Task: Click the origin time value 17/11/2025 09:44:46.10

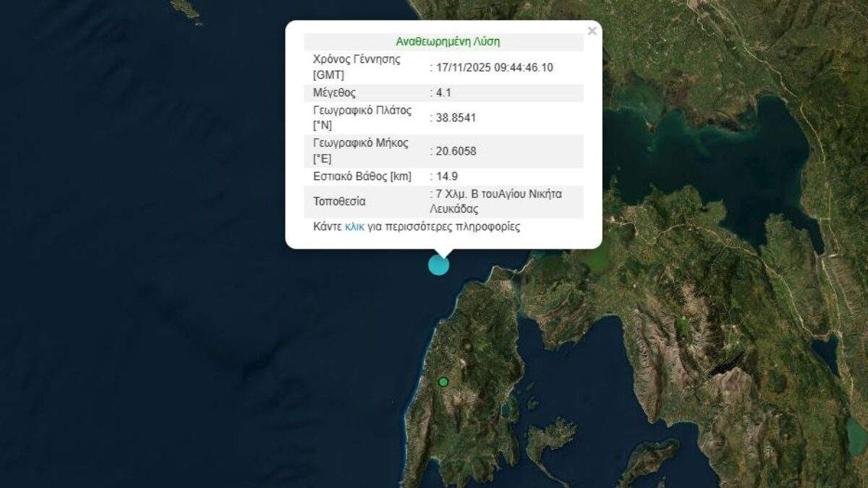Action: tap(494, 67)
